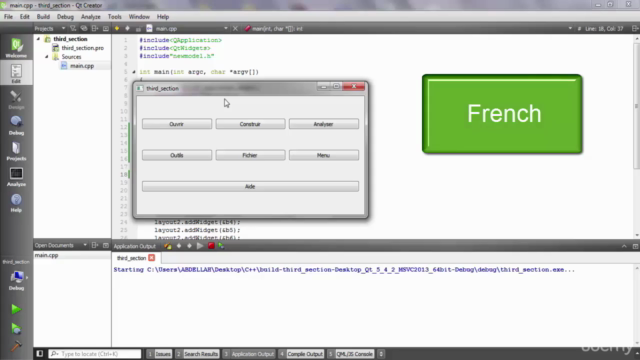640x360 pixels.
Task: Close the Open Documents pane
Action: click(x=105, y=245)
